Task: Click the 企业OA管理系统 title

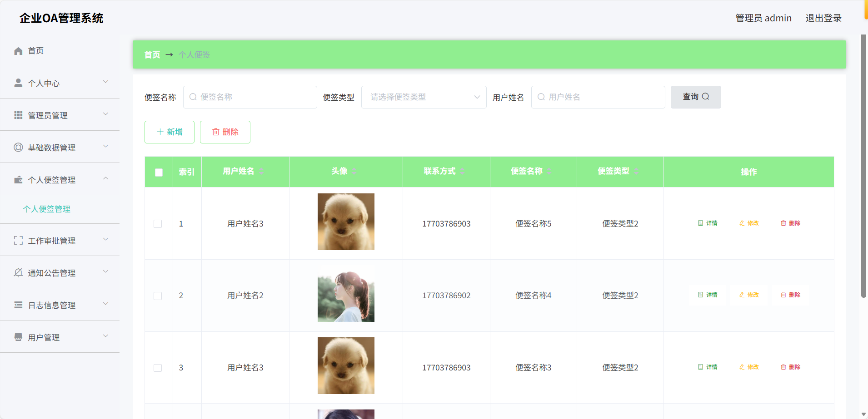Action: tap(61, 18)
